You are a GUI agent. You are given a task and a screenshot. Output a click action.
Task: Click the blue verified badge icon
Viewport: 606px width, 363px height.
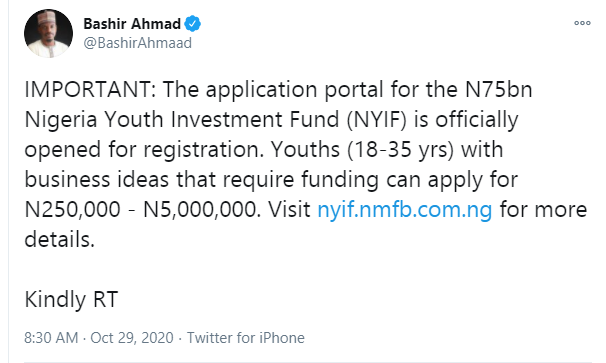(x=192, y=24)
